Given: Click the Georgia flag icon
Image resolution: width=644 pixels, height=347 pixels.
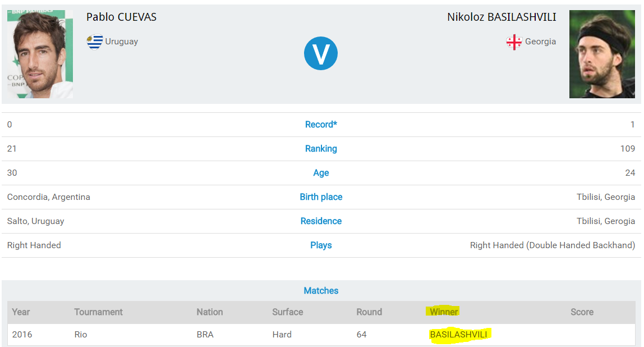Looking at the screenshot, I should coord(514,42).
